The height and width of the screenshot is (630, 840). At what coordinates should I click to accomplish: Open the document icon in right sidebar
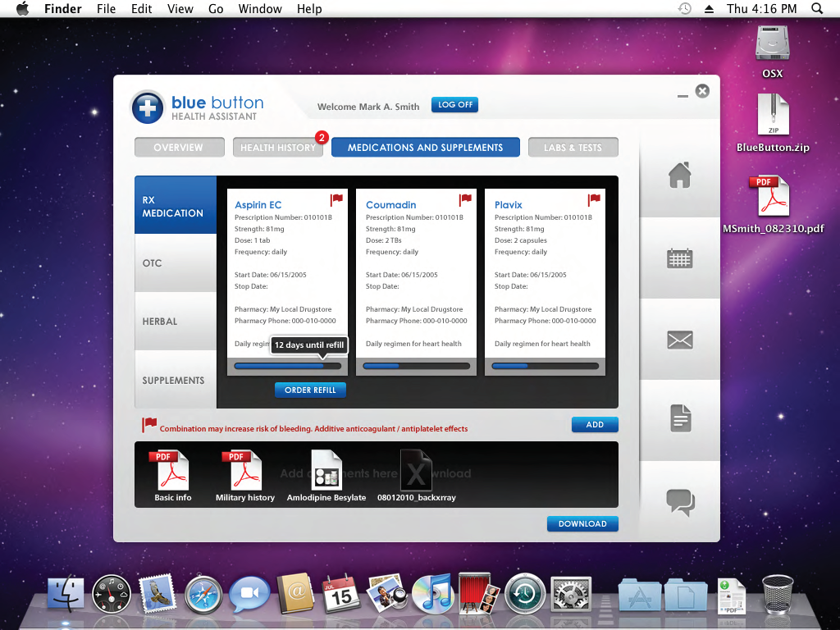click(x=680, y=418)
